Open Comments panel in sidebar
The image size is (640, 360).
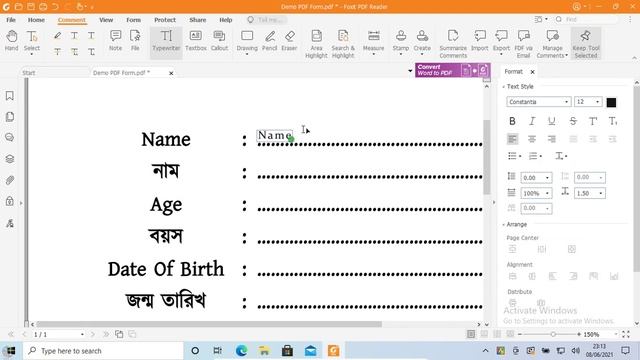(10, 138)
